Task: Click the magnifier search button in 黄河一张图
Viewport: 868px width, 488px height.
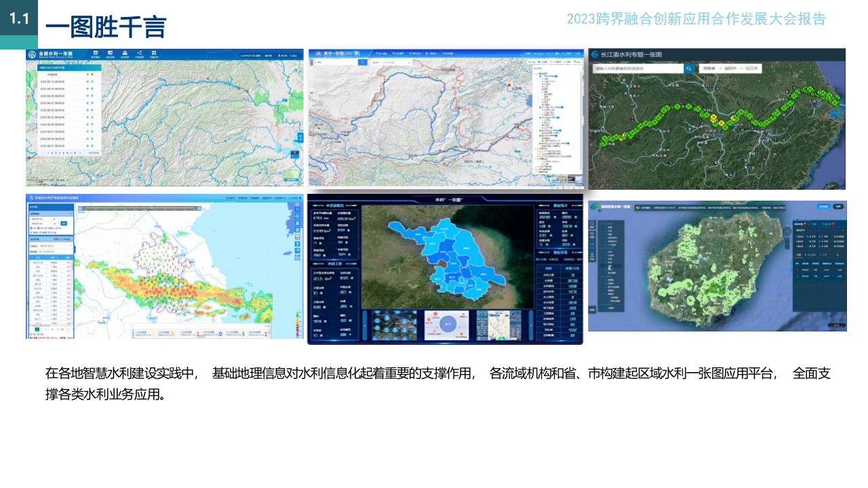Action: click(x=362, y=62)
